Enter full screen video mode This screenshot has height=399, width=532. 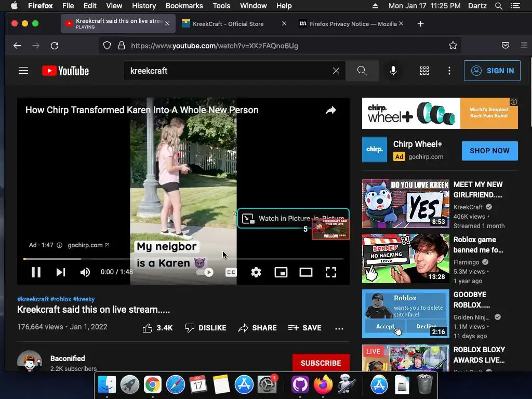[331, 272]
